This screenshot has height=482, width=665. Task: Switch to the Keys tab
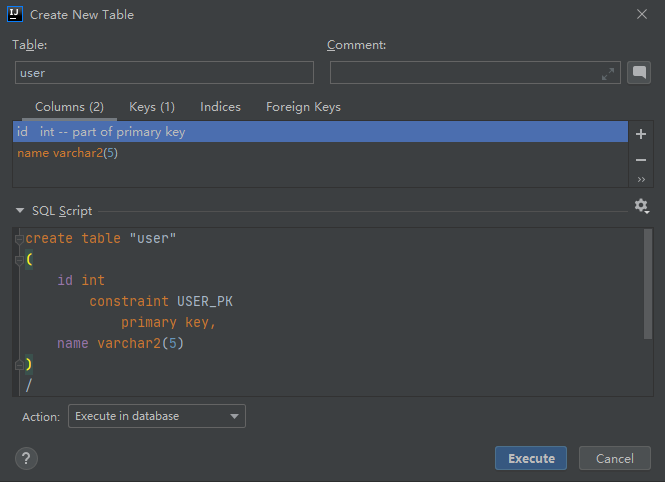click(152, 107)
